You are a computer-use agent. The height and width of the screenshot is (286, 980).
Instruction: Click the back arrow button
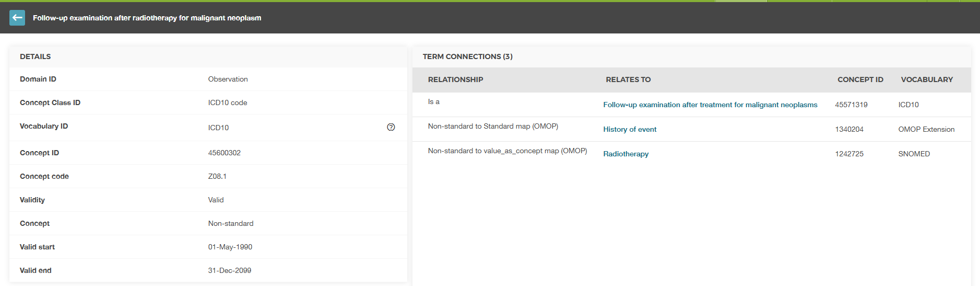click(x=17, y=18)
